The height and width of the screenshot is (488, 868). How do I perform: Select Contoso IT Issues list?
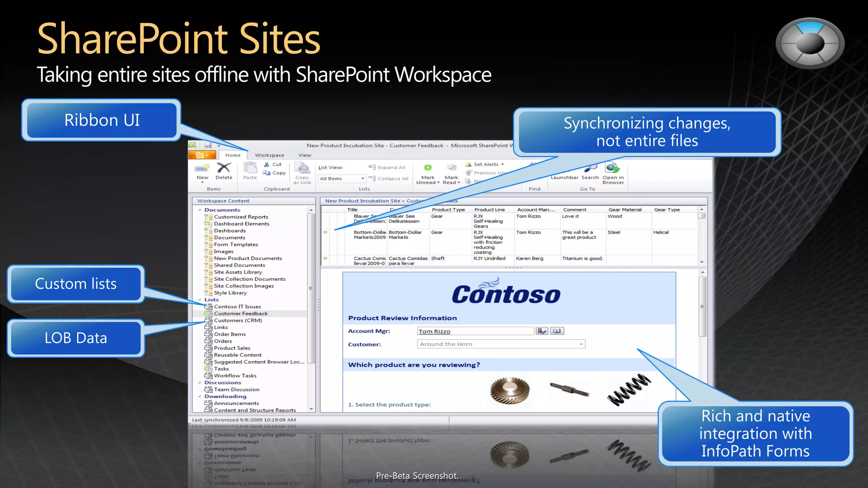(237, 307)
